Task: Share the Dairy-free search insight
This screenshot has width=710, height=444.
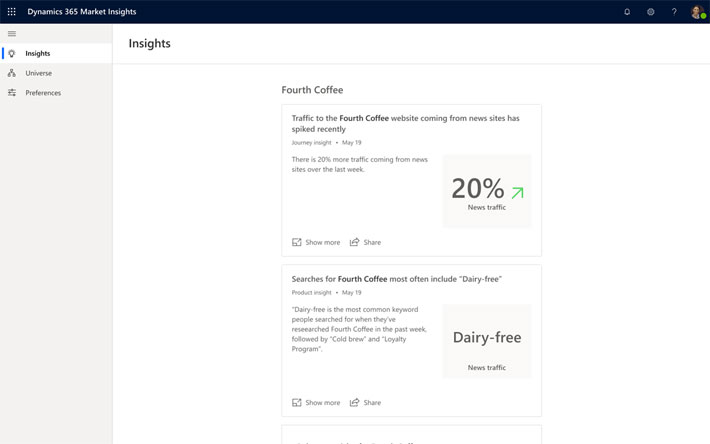Action: click(365, 402)
